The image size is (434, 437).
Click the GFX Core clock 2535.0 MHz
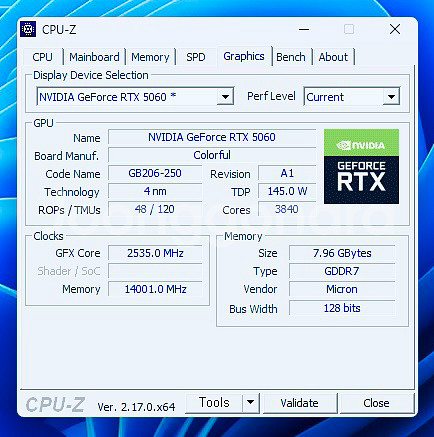(155, 253)
